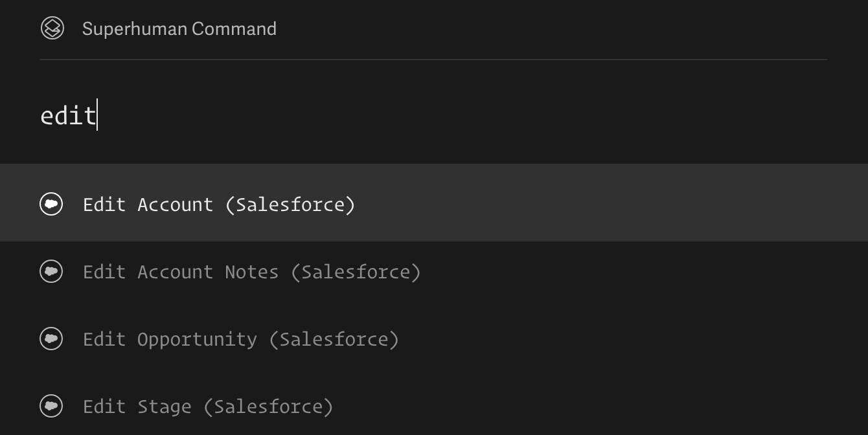The width and height of the screenshot is (868, 435).
Task: Click the word "Notes" in second result
Action: tap(251, 272)
